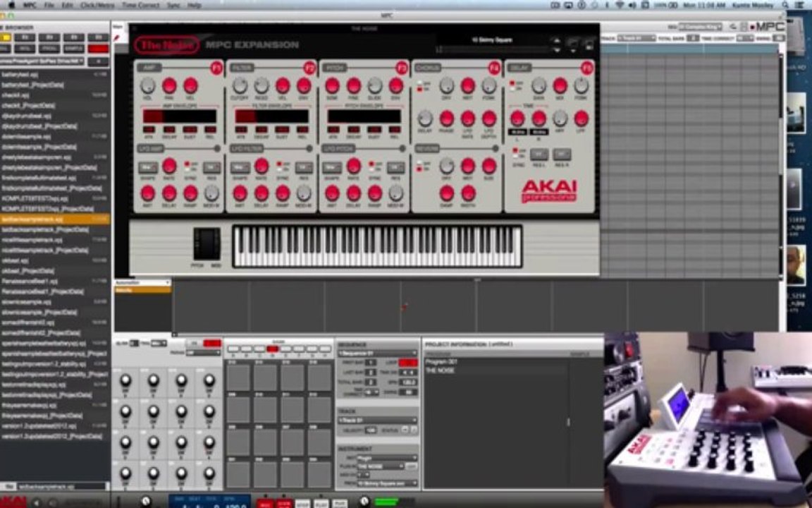
Task: Click the DELAY MIX knob
Action: tap(560, 85)
